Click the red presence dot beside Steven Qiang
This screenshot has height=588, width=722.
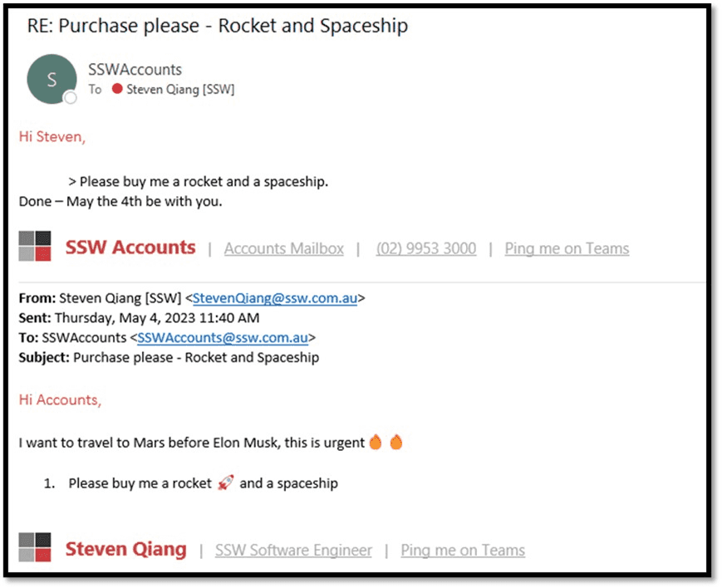click(x=117, y=89)
